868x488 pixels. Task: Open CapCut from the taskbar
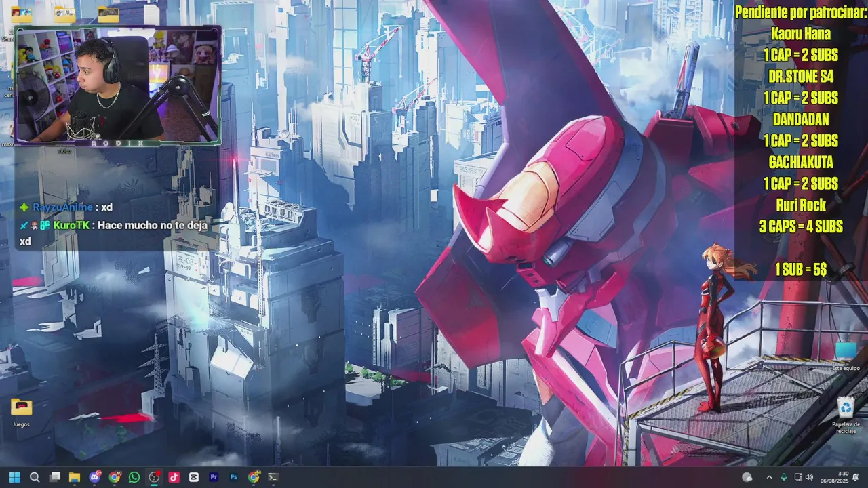(x=194, y=477)
